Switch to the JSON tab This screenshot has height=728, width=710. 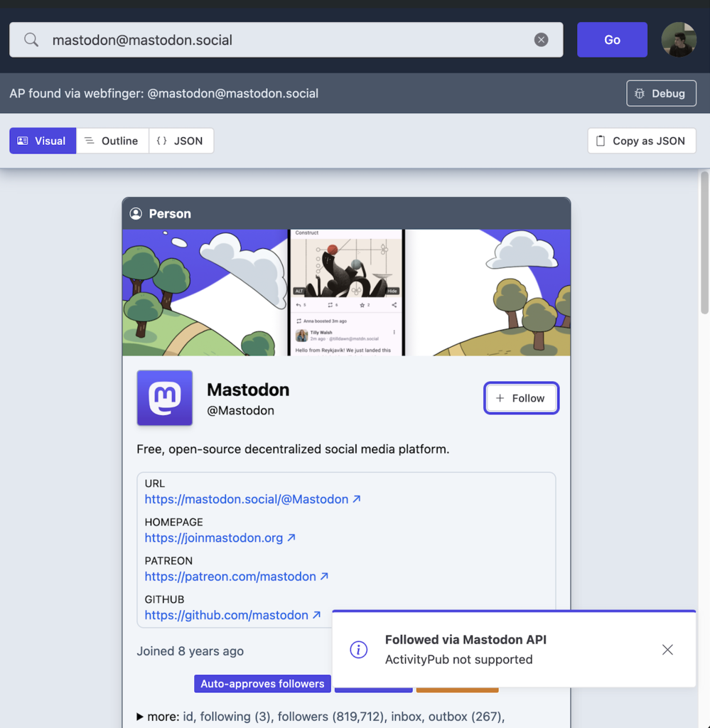(x=181, y=141)
